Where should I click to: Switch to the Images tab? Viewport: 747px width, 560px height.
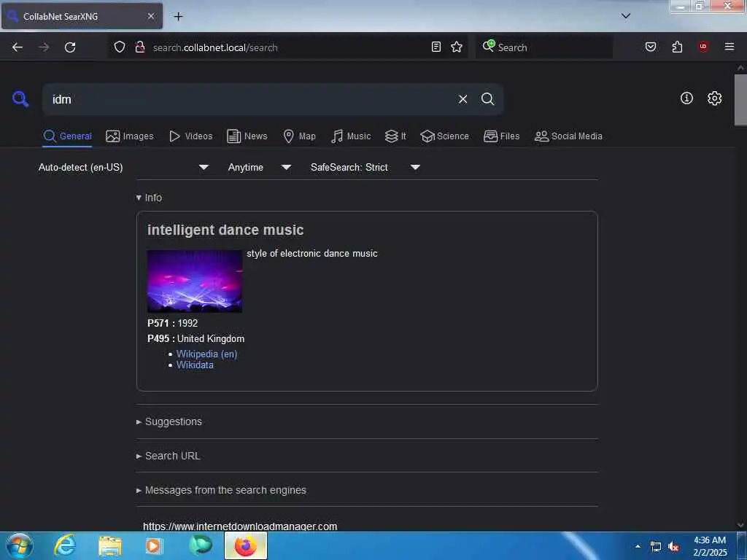(130, 136)
